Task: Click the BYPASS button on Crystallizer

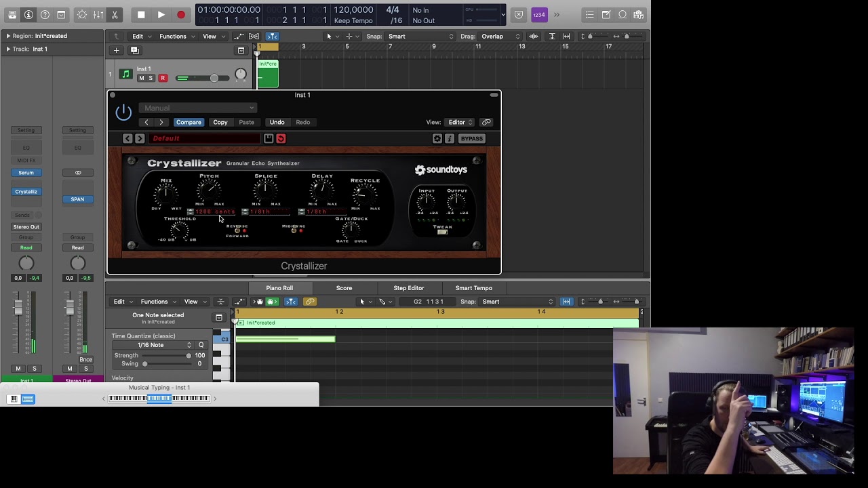Action: [471, 138]
